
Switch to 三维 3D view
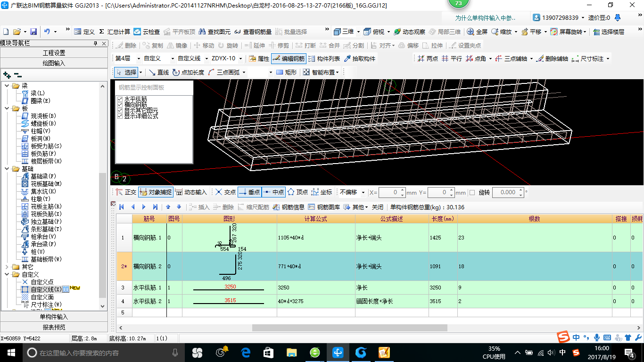[344, 32]
